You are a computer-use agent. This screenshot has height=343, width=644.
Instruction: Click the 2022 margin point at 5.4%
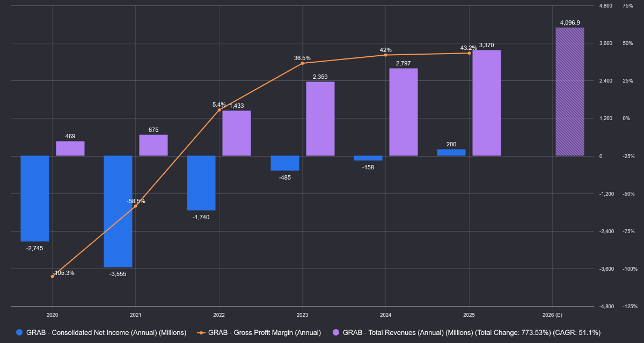pos(219,110)
